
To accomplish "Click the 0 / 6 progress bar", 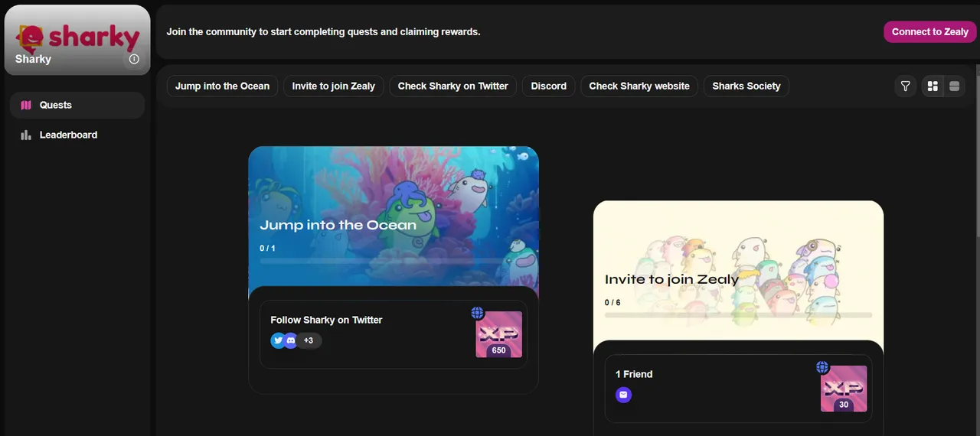I will click(738, 315).
